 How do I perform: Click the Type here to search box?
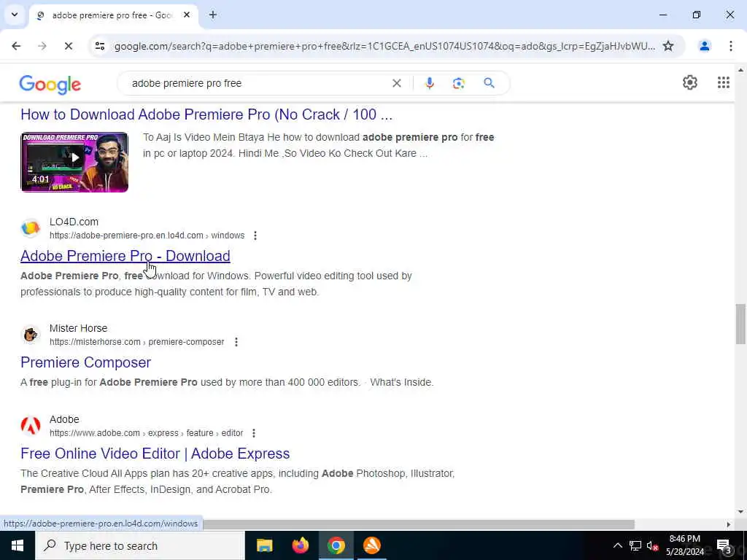(139, 545)
